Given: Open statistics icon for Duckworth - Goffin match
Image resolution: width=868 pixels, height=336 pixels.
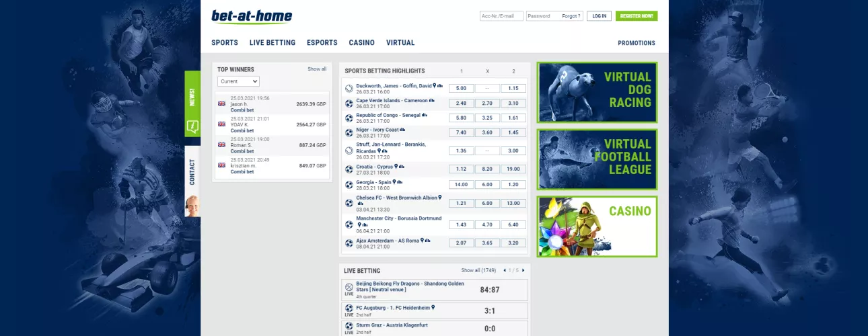Looking at the screenshot, I should click(x=441, y=86).
